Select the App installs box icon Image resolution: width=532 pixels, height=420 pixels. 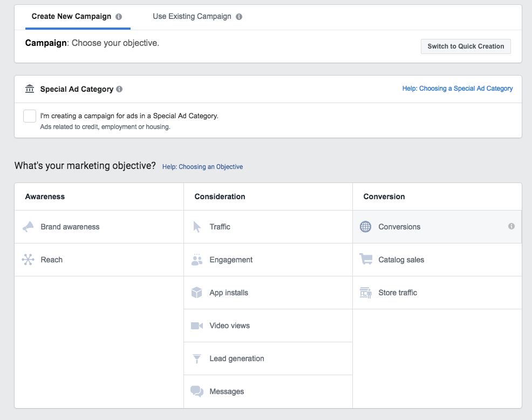pos(197,293)
